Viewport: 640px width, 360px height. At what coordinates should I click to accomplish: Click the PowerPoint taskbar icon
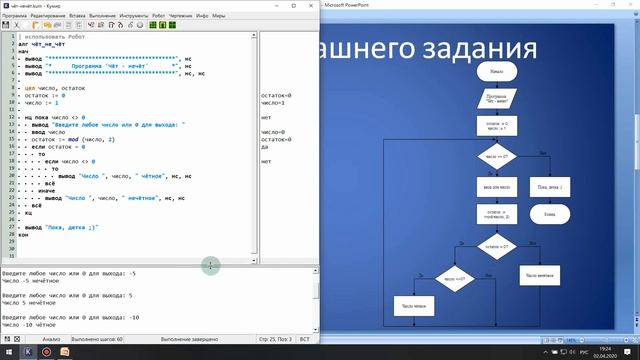[x=64, y=352]
